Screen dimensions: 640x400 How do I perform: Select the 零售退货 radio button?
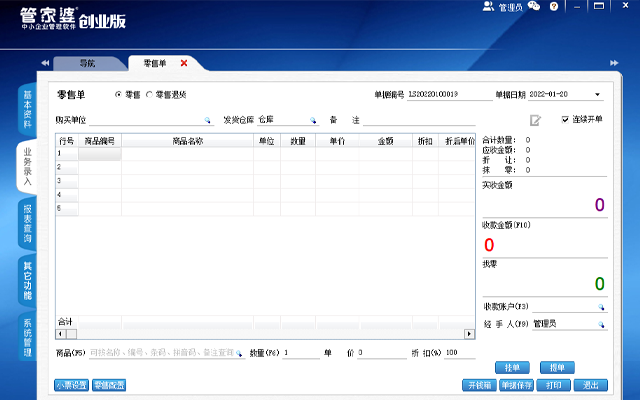[x=149, y=94]
